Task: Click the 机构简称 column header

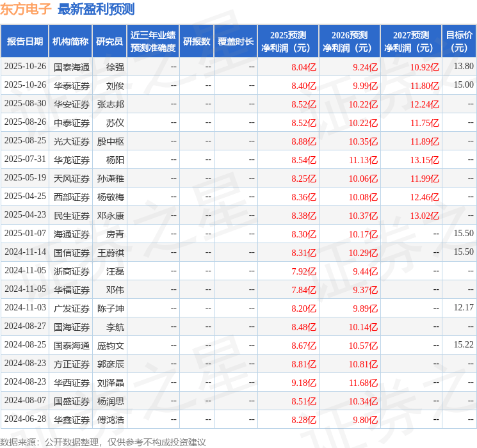Action: click(x=70, y=41)
